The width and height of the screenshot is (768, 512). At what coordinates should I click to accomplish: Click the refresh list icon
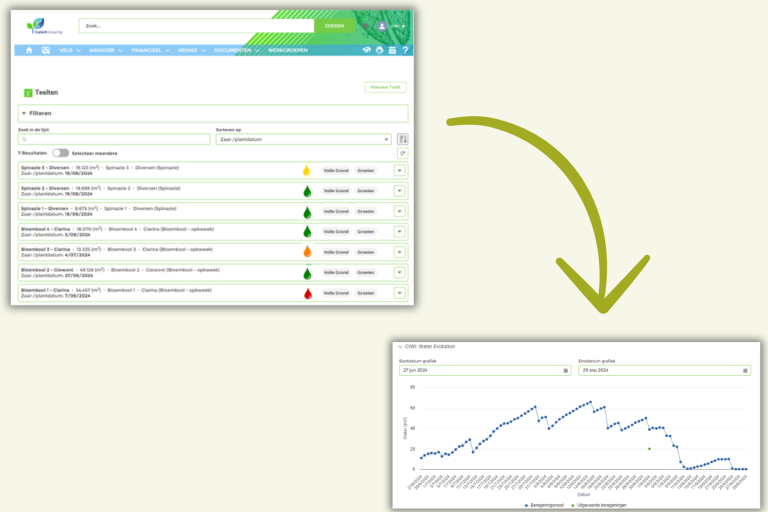click(x=403, y=153)
